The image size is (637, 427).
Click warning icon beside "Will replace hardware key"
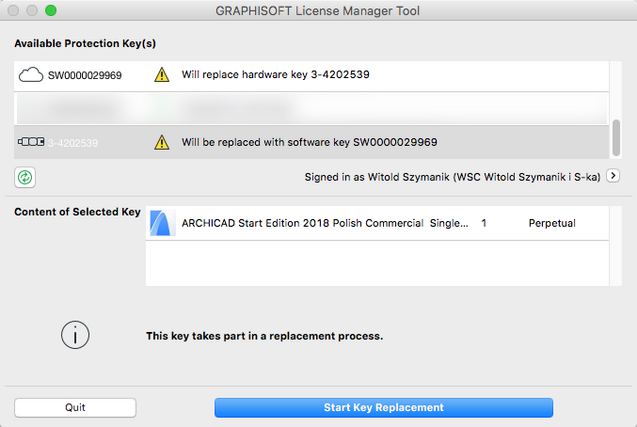coord(162,75)
